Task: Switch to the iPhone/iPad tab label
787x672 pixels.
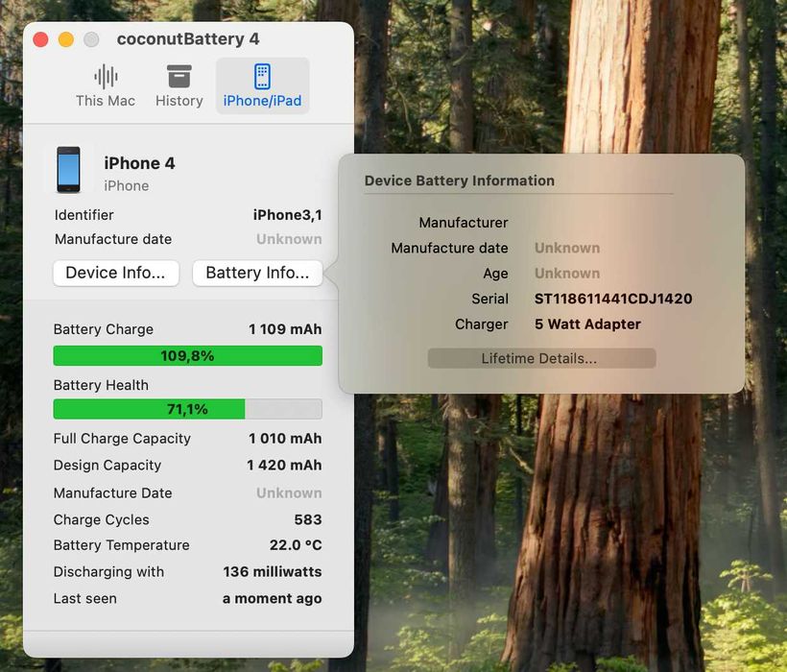Action: tap(263, 101)
